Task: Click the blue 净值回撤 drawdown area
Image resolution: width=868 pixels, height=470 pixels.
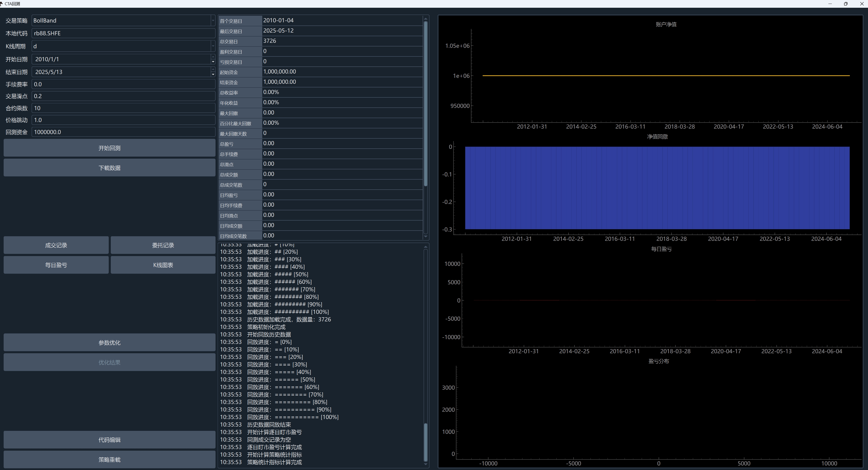Action: click(657, 188)
